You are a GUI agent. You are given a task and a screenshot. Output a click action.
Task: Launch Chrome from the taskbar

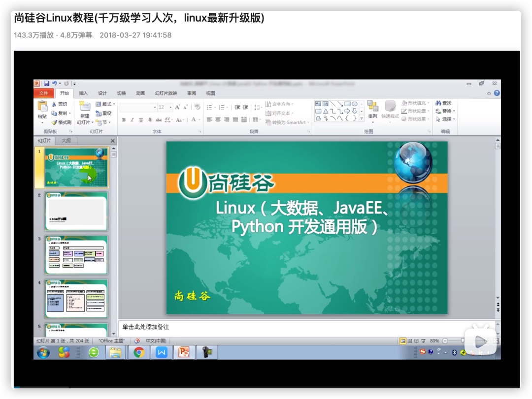click(x=139, y=352)
